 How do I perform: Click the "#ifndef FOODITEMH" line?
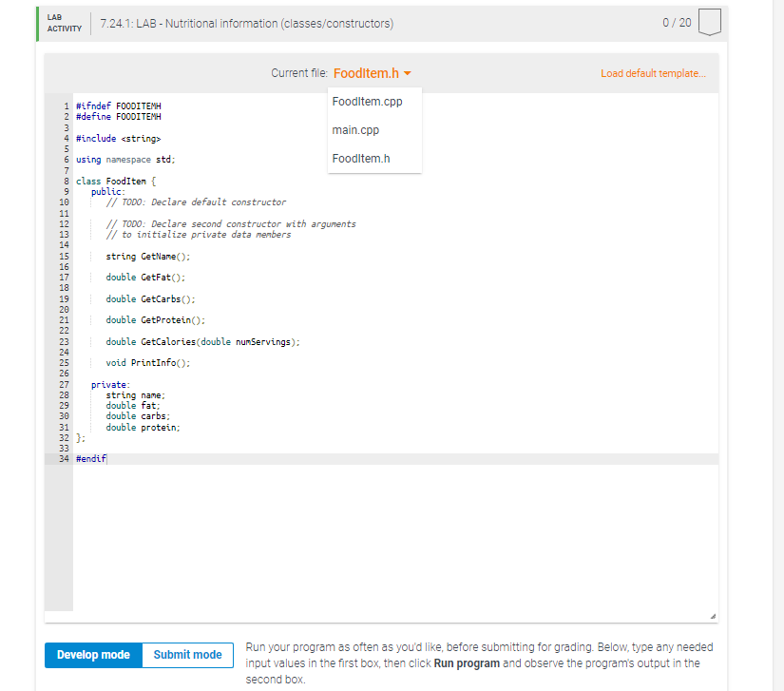(119, 106)
